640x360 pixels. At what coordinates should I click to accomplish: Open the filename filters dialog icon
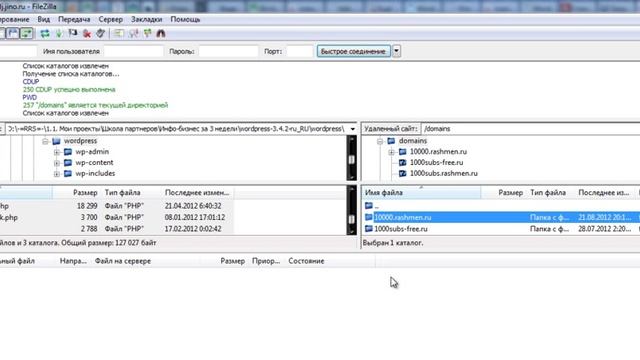[119, 33]
